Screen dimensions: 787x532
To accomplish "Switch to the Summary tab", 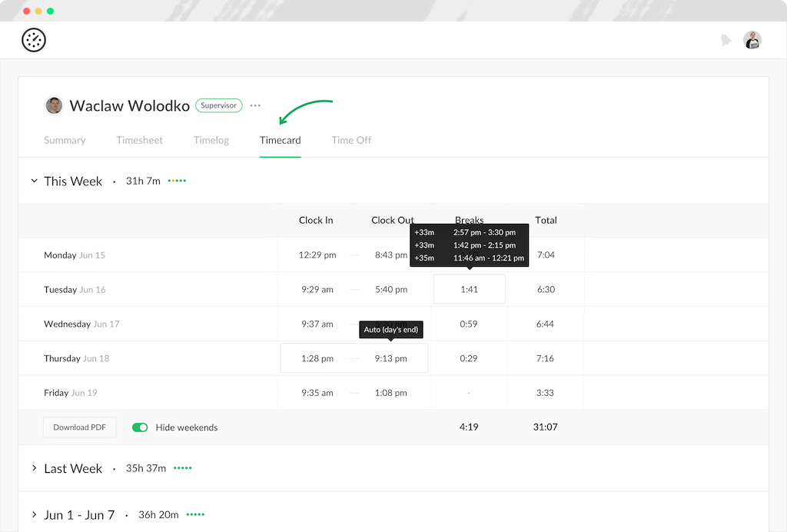I will [x=65, y=140].
